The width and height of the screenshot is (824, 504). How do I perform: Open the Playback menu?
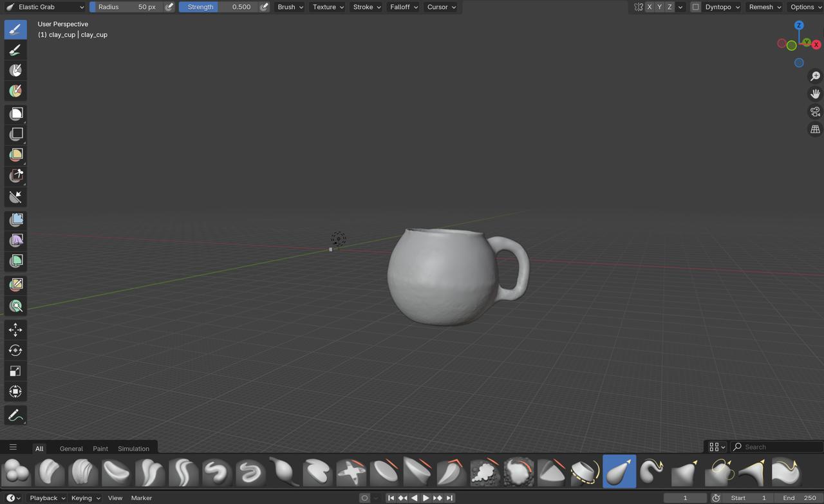pyautogui.click(x=48, y=498)
